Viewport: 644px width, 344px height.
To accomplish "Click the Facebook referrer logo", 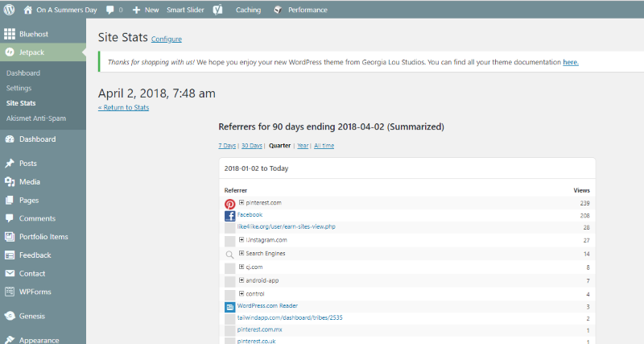I will tap(230, 216).
